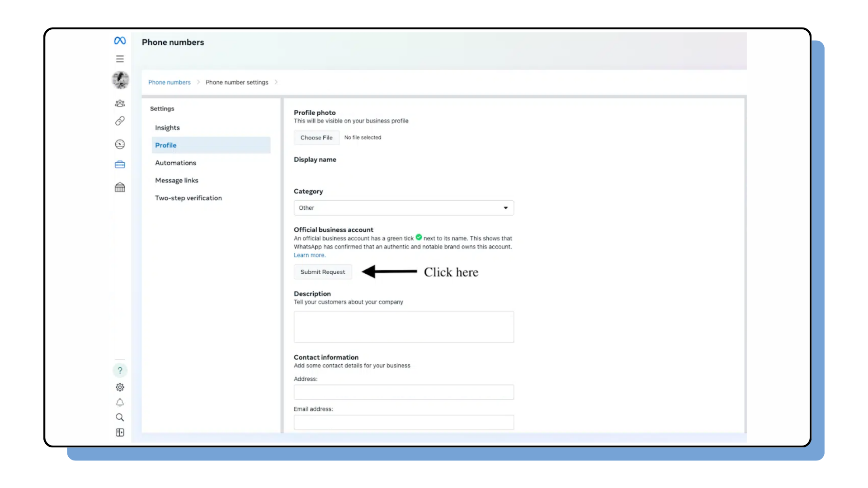The width and height of the screenshot is (868, 488).
Task: Click the help question mark icon
Action: click(120, 370)
